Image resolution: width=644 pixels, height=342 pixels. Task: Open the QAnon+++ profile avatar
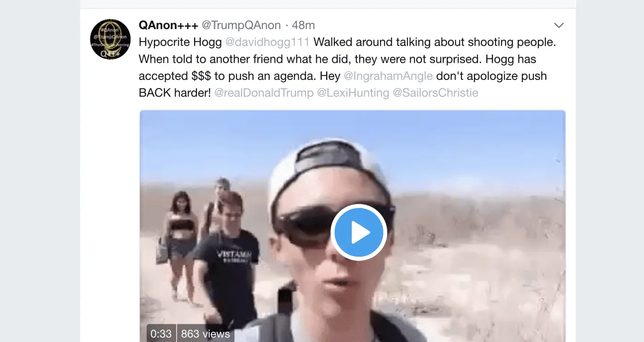tap(110, 39)
